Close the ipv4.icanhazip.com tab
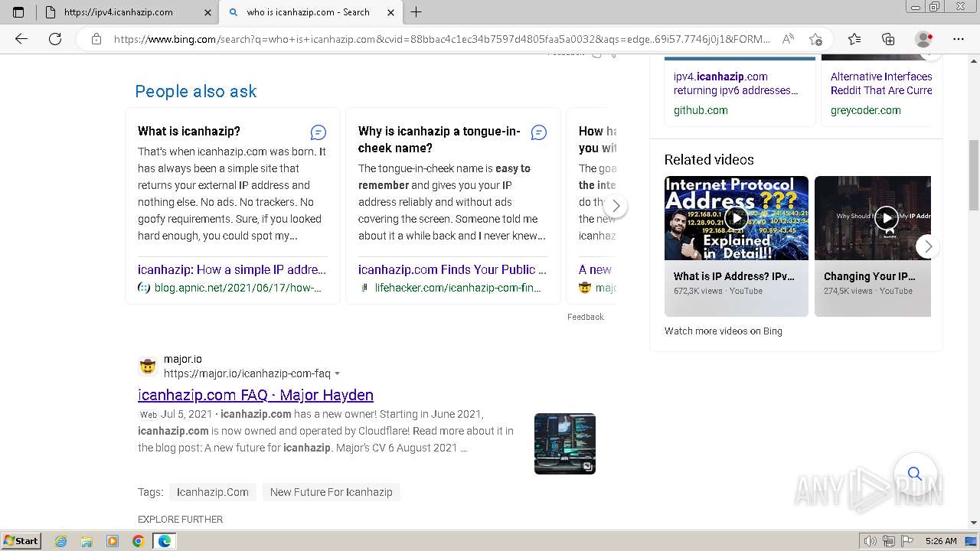 pyautogui.click(x=208, y=12)
